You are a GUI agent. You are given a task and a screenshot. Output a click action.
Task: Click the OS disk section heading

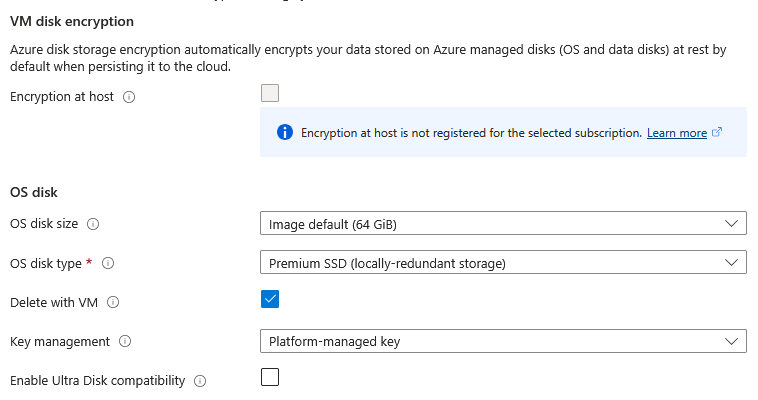[x=34, y=193]
